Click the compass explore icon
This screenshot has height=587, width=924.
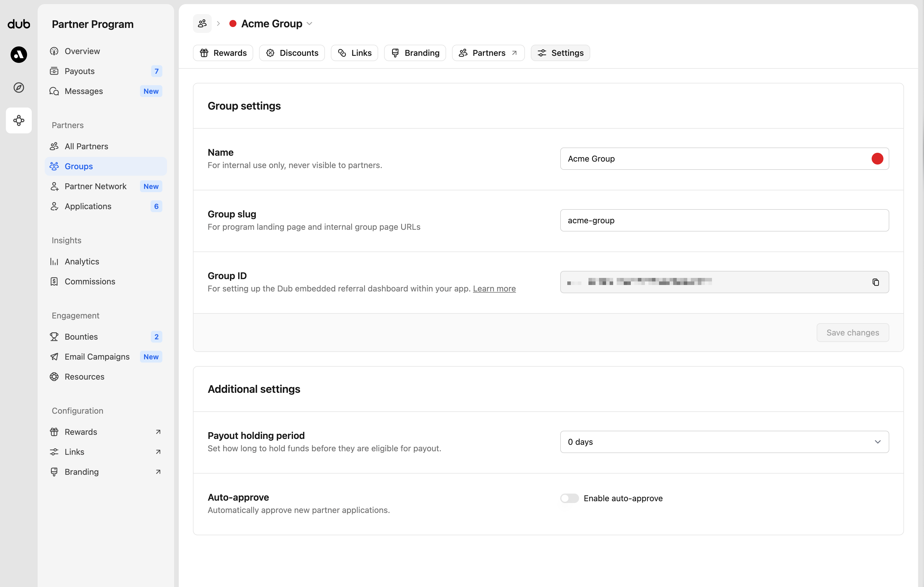click(19, 88)
